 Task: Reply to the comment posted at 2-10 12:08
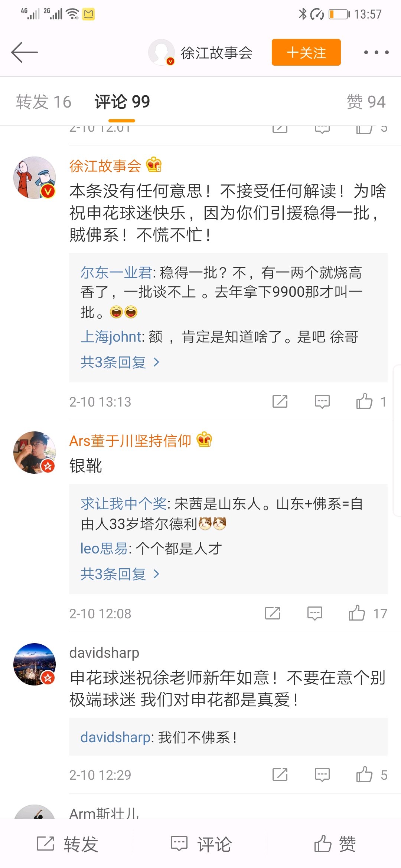point(314,613)
